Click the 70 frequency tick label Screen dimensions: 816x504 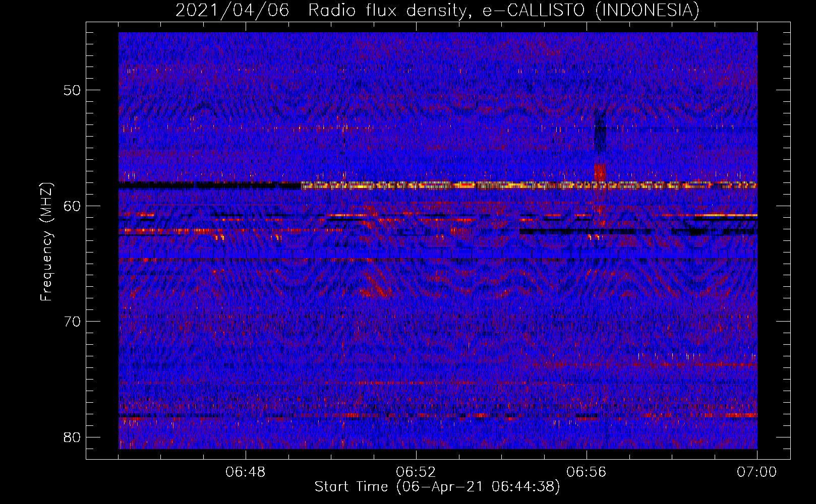73,321
